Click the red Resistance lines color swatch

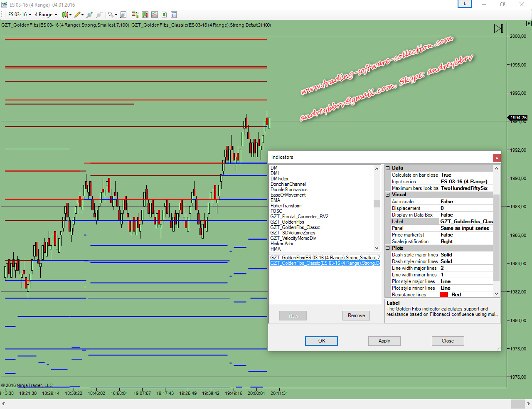tap(444, 295)
